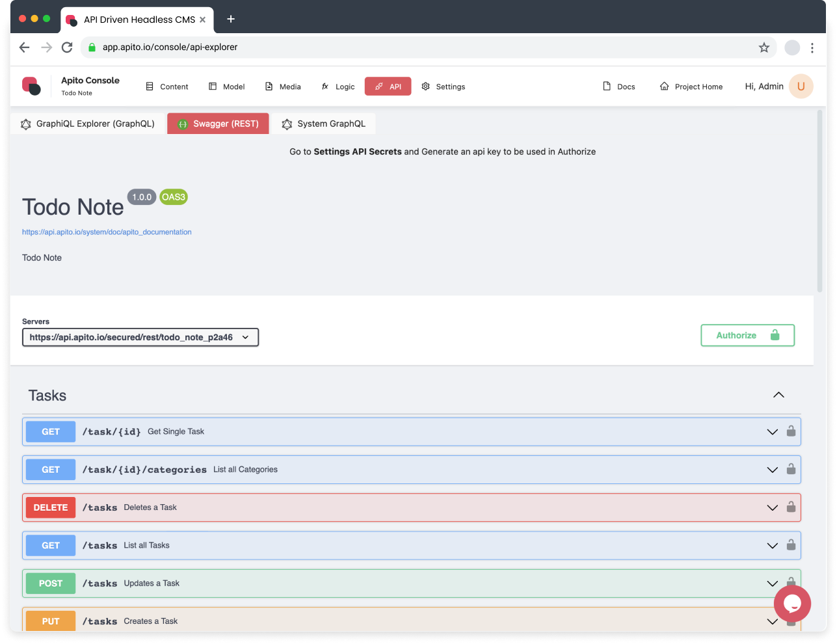837x644 pixels.
Task: Switch to GraphiQL Explorer tab
Action: tap(88, 124)
